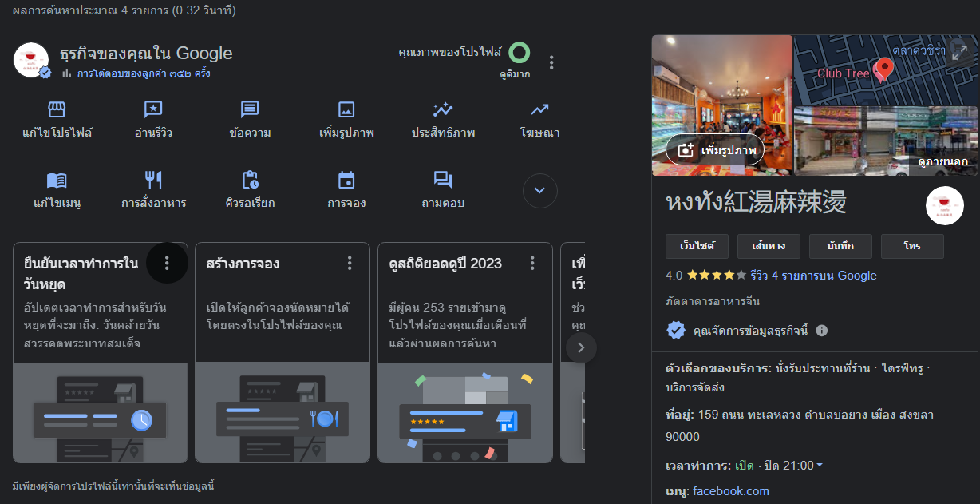Click the เว็บไซต์ button
Screen dimensions: 980x504
pyautogui.click(x=697, y=246)
